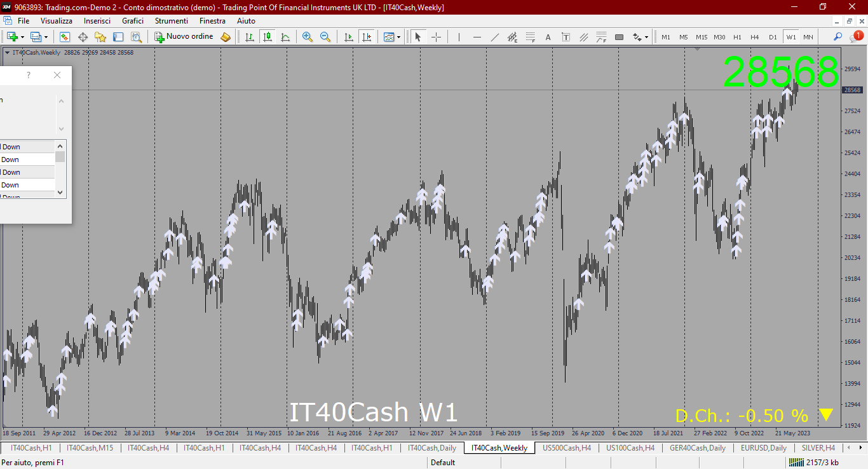Switch to the GER40Cash,Daily chart tab
This screenshot has height=469, width=868.
click(698, 448)
